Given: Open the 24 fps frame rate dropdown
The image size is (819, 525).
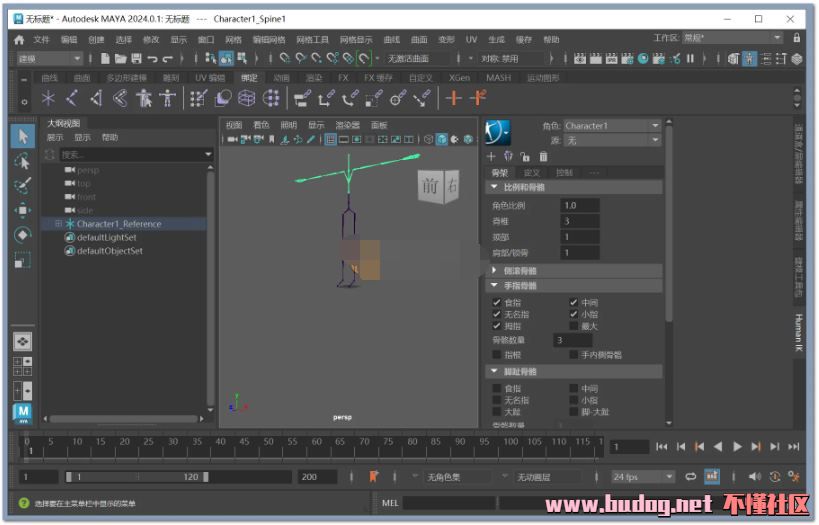Looking at the screenshot, I should coord(641,477).
